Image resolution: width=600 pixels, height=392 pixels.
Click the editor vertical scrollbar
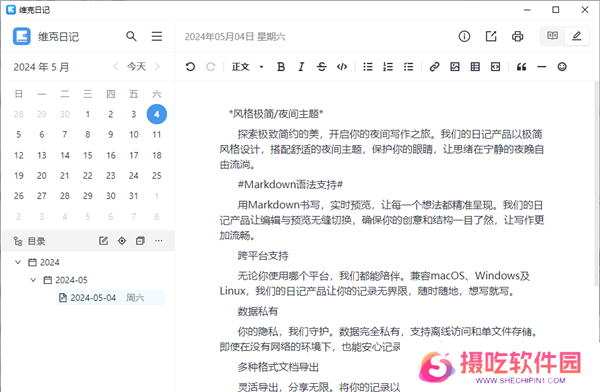[x=597, y=184]
